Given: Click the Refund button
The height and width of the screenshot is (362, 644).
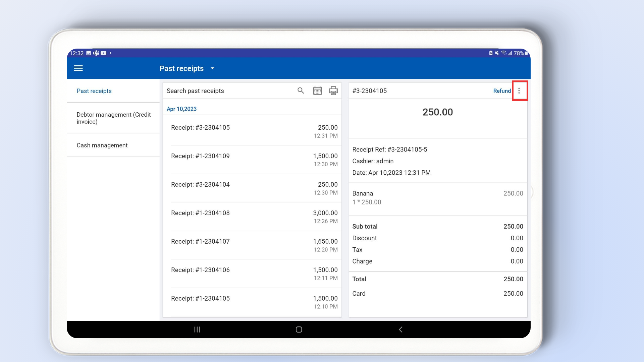Looking at the screenshot, I should 502,91.
